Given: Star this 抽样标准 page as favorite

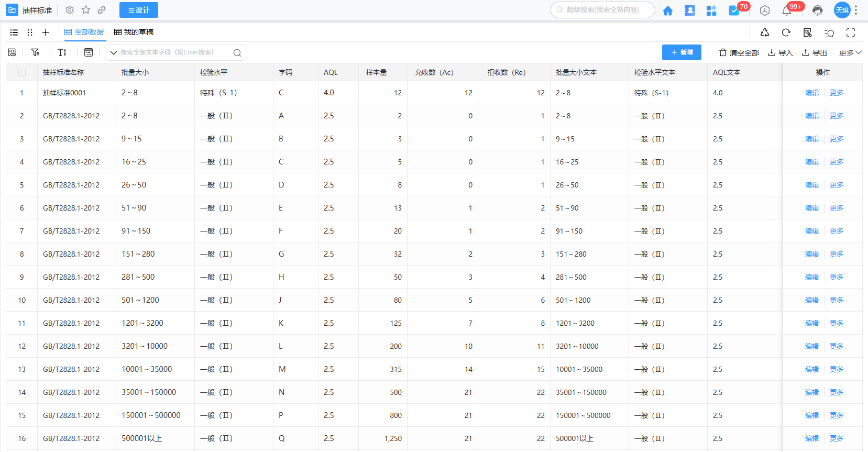Looking at the screenshot, I should [86, 10].
